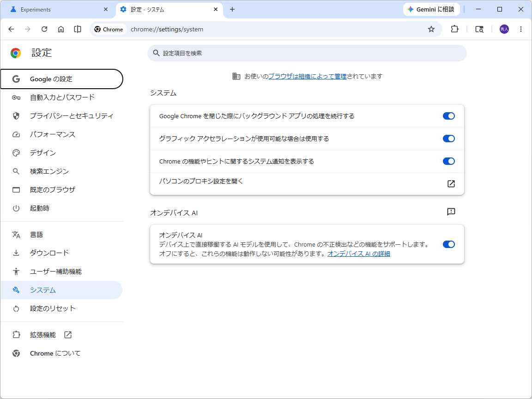Toggle Chrome システム通知を表示する switch
The height and width of the screenshot is (399, 532).
(448, 162)
